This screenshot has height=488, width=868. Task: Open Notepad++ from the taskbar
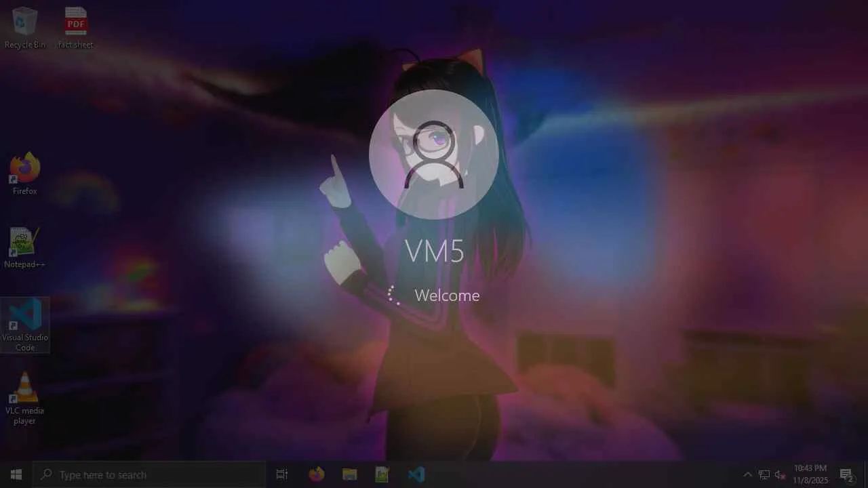pyautogui.click(x=382, y=474)
